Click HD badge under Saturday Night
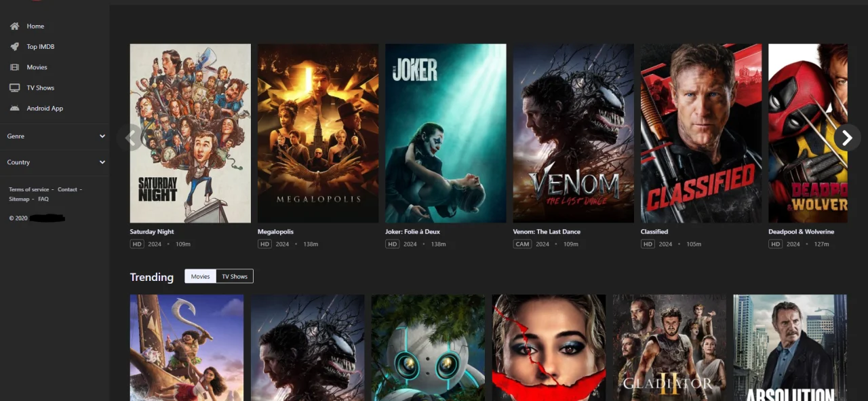 tap(137, 244)
